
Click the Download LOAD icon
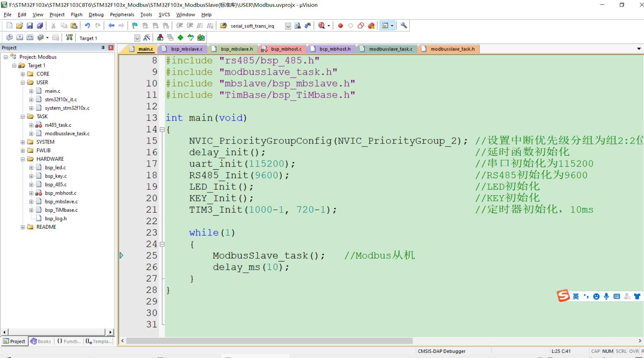69,37
